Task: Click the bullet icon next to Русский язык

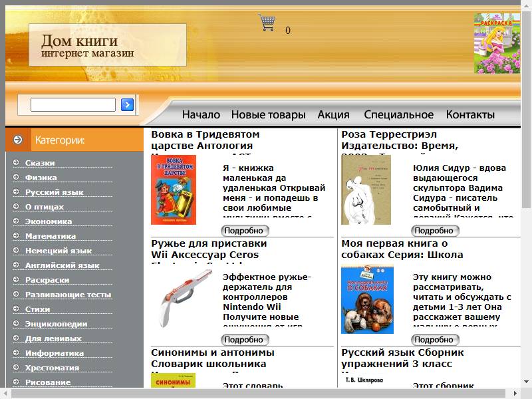Action: click(x=16, y=192)
